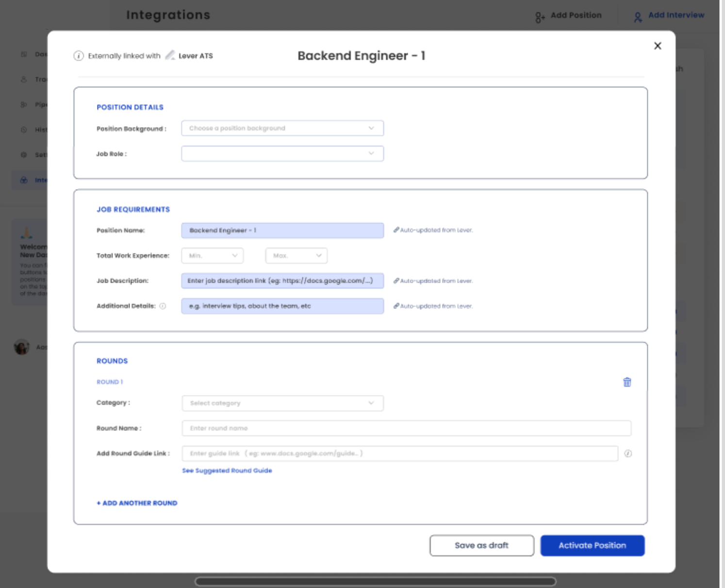Open the Job Role dropdown
The height and width of the screenshot is (588, 725).
[x=282, y=154]
